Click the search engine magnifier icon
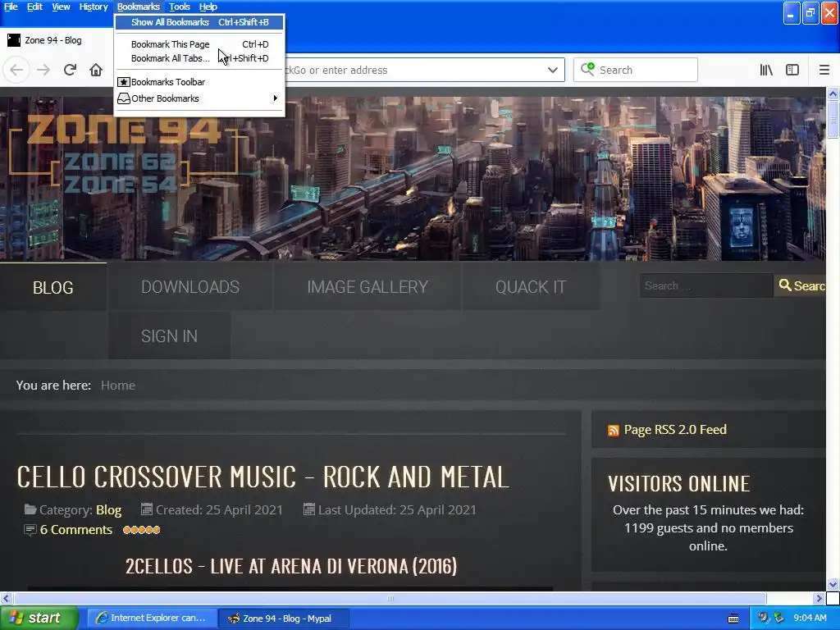Viewport: 840px width, 630px height. (587, 69)
